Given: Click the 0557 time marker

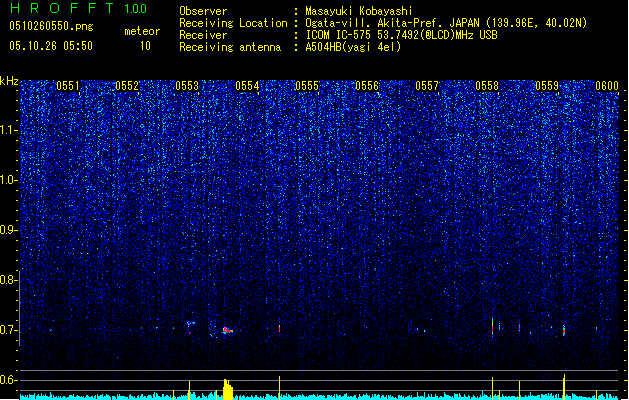Looking at the screenshot, I should pos(427,86).
